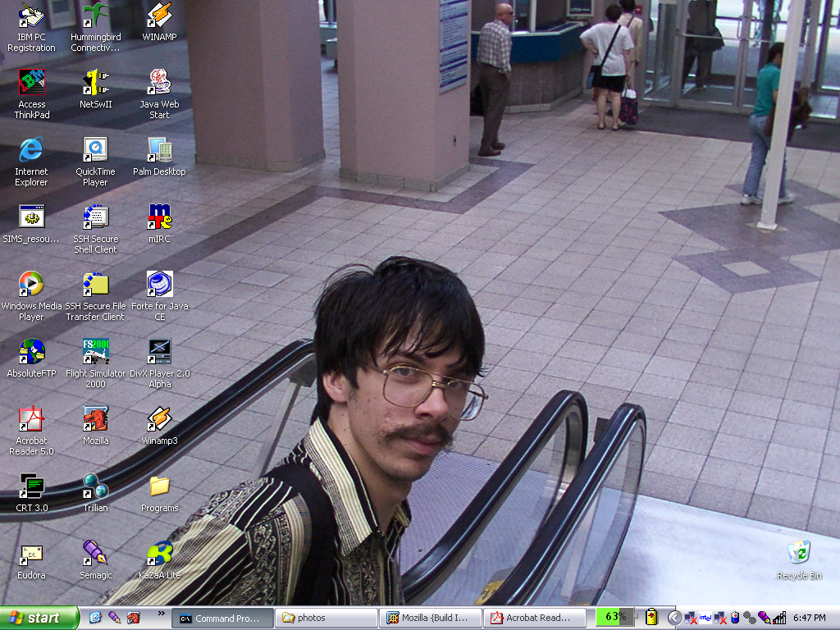Launch mIRC from the desktop
This screenshot has height=630, width=840.
pos(159,217)
